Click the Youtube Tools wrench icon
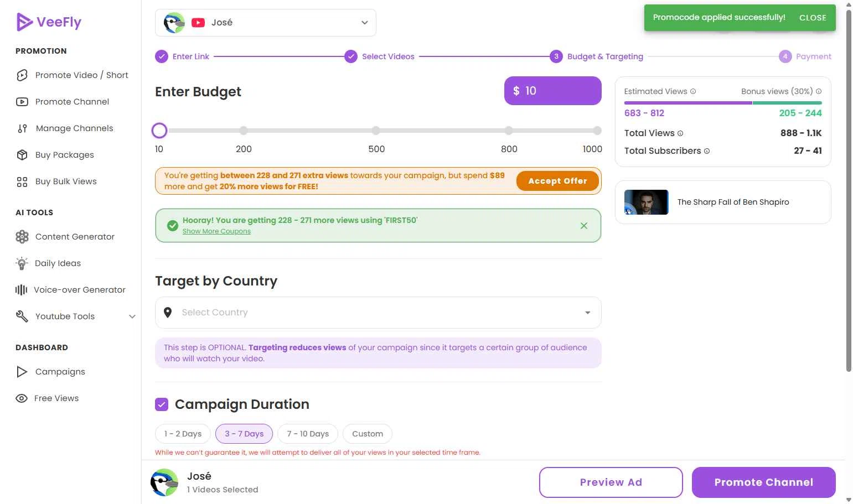The height and width of the screenshot is (504, 853). click(x=22, y=316)
